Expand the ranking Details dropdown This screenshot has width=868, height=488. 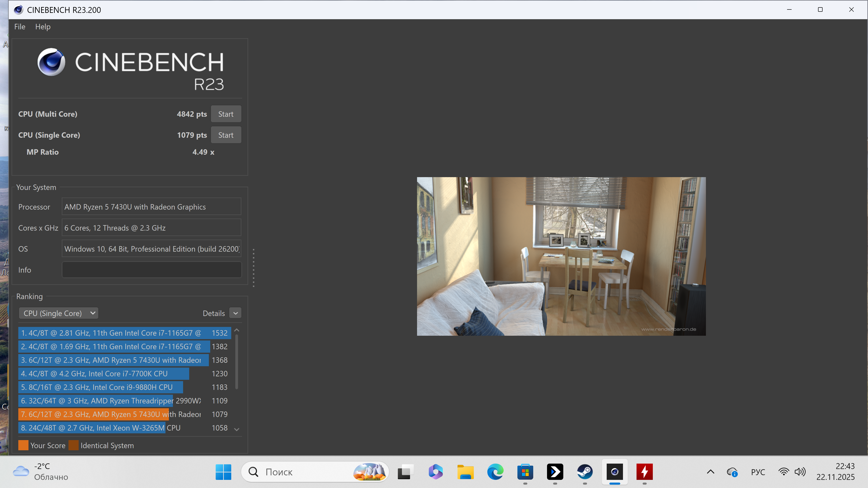(236, 313)
